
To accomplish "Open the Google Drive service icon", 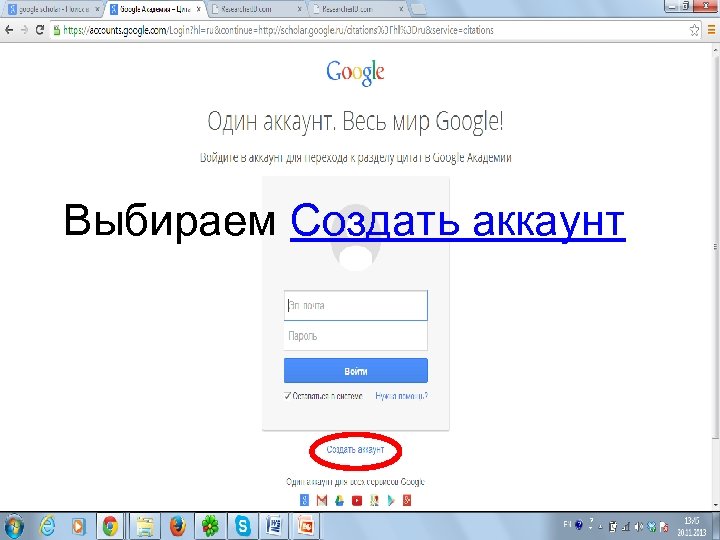I will pyautogui.click(x=339, y=500).
